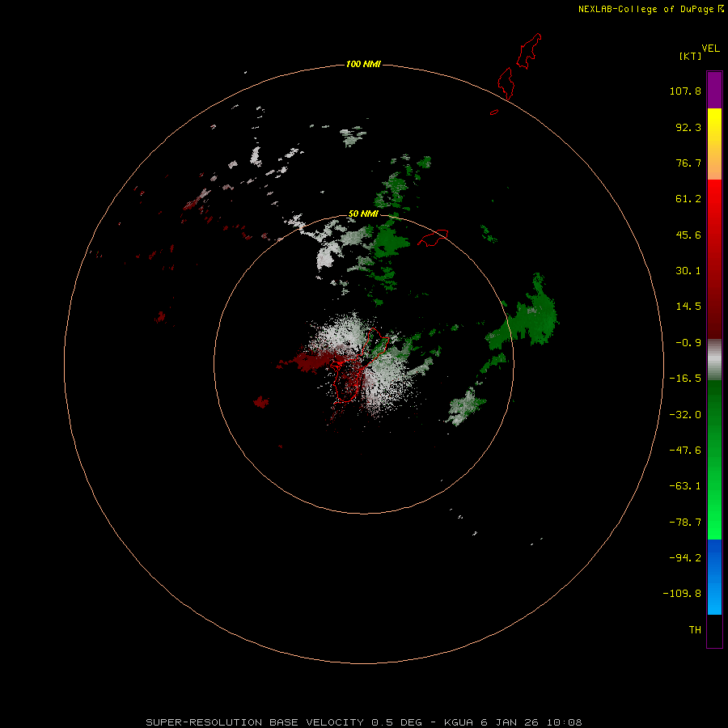This screenshot has height=728, width=728.
Task: Click the 14.5 velocity scale label
Action: click(688, 307)
